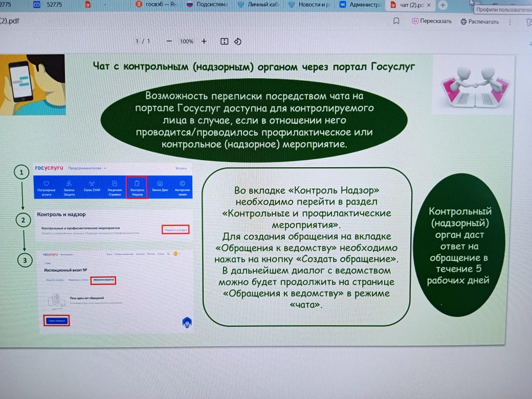The width and height of the screenshot is (532, 399).
Task: Open the VK Администра… tab
Action: (x=360, y=5)
